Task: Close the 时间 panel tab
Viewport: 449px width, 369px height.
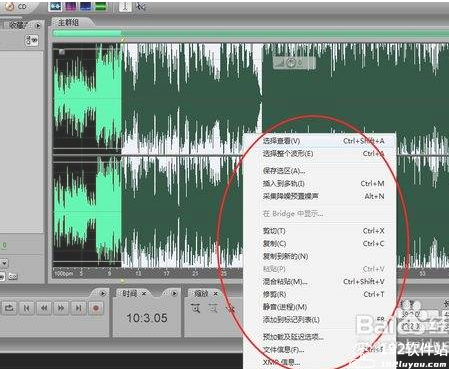Action: (144, 294)
